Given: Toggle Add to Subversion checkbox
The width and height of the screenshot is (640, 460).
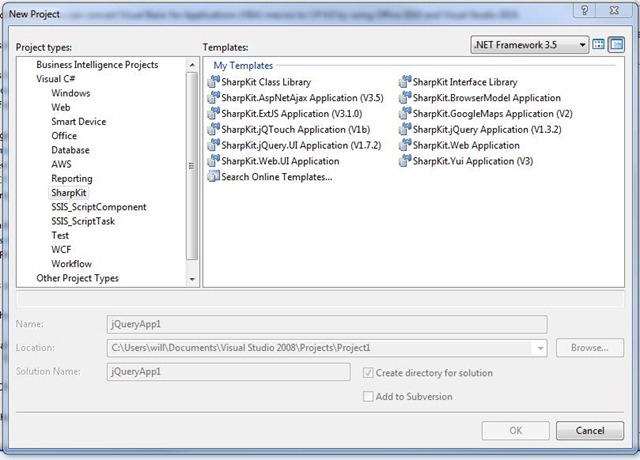Looking at the screenshot, I should pyautogui.click(x=368, y=396).
